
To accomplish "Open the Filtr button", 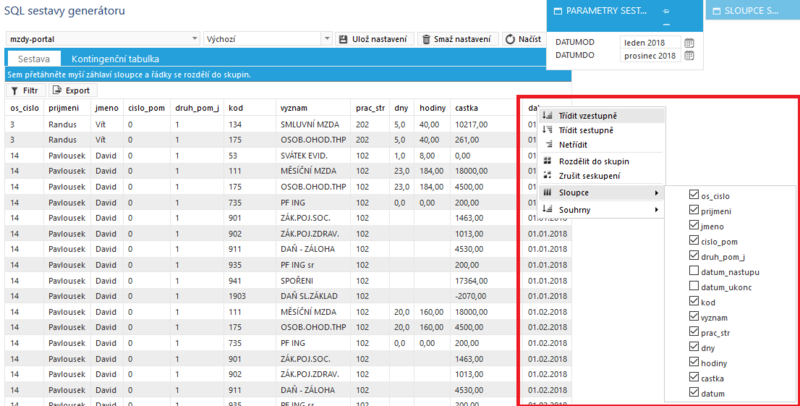I will coord(26,90).
